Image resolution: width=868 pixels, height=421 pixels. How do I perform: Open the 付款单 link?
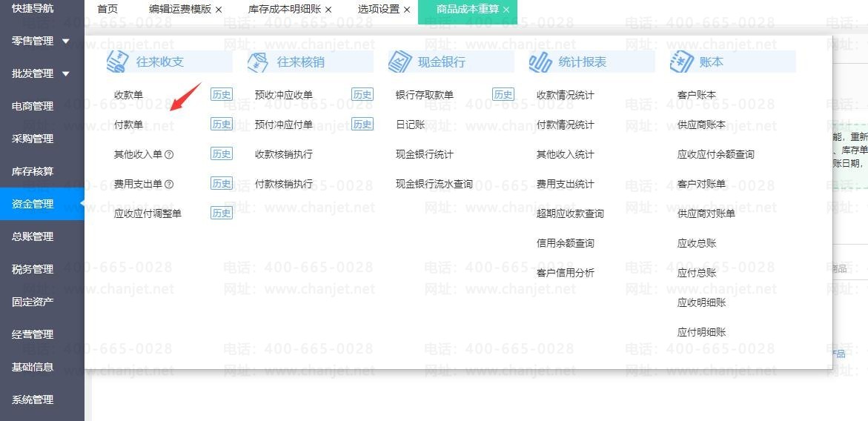128,125
